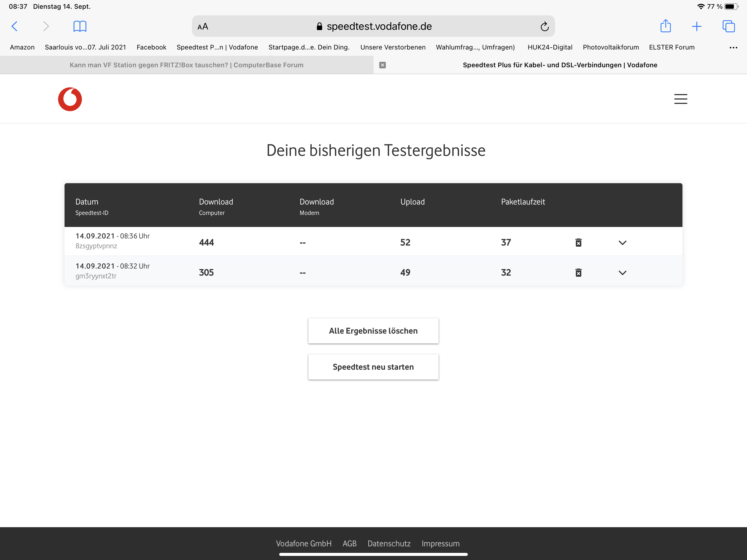Image resolution: width=747 pixels, height=560 pixels.
Task: Tap the Safari back arrow
Action: 14,26
